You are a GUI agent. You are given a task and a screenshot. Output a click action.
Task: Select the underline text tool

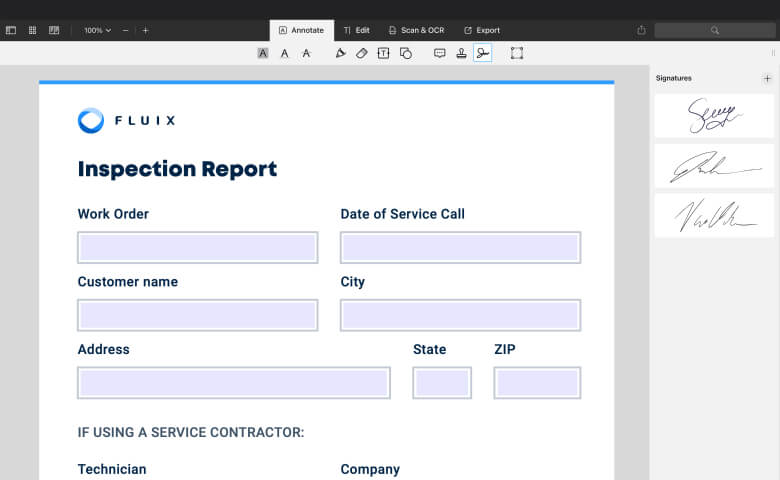pos(285,53)
